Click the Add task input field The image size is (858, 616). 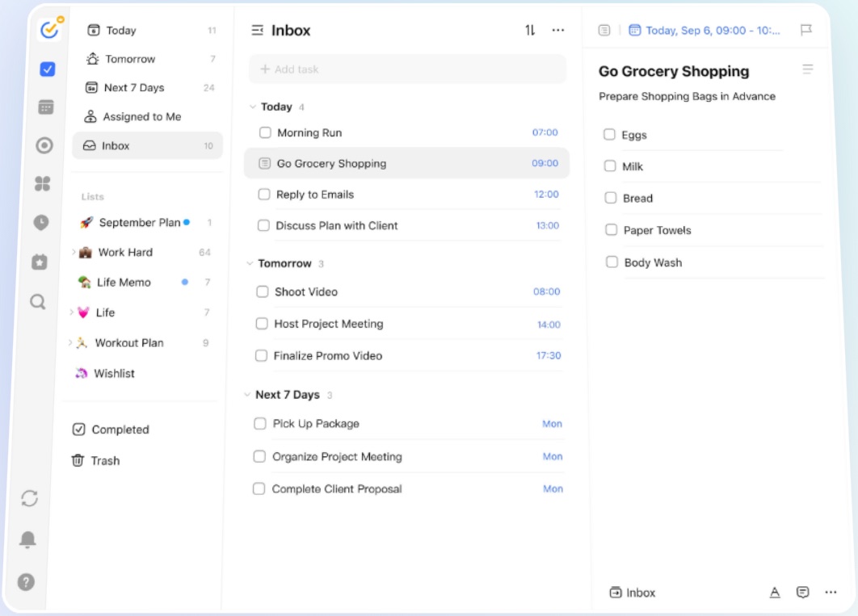coord(408,69)
